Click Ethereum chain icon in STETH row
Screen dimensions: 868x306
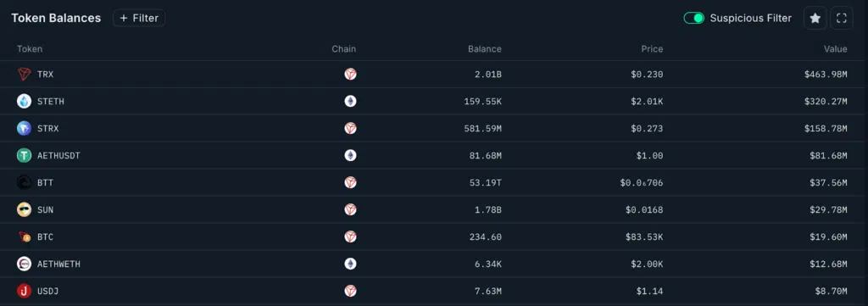(350, 101)
